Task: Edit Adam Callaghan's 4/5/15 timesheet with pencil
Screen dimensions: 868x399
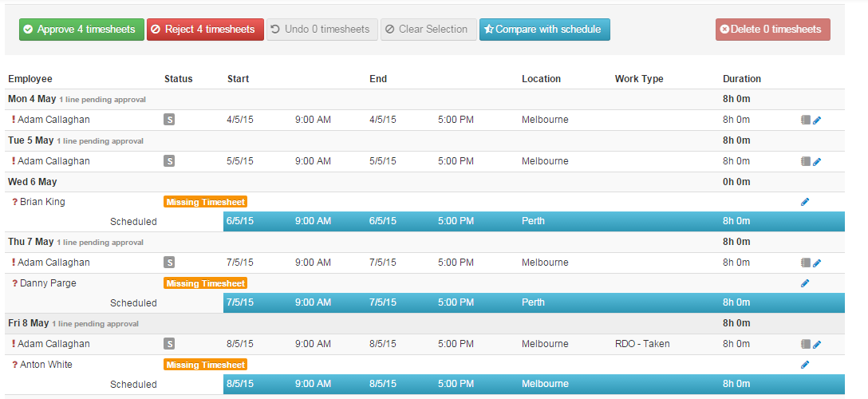Action: point(817,120)
